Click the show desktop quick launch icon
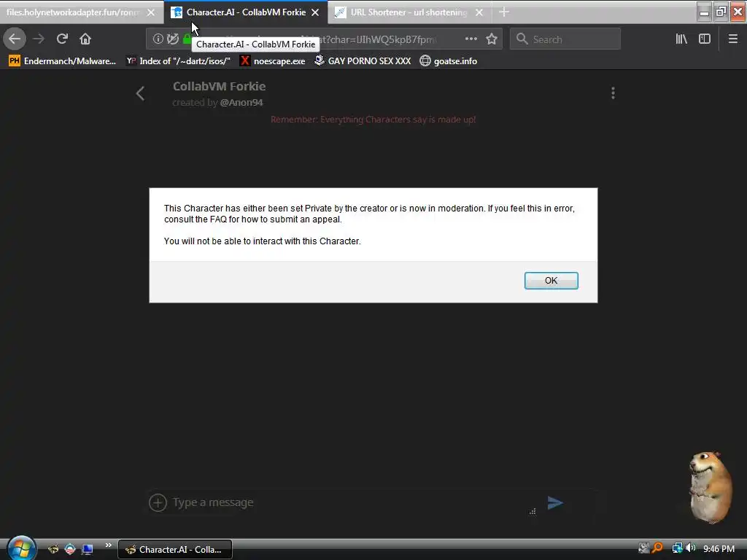747x560 pixels. 87,550
